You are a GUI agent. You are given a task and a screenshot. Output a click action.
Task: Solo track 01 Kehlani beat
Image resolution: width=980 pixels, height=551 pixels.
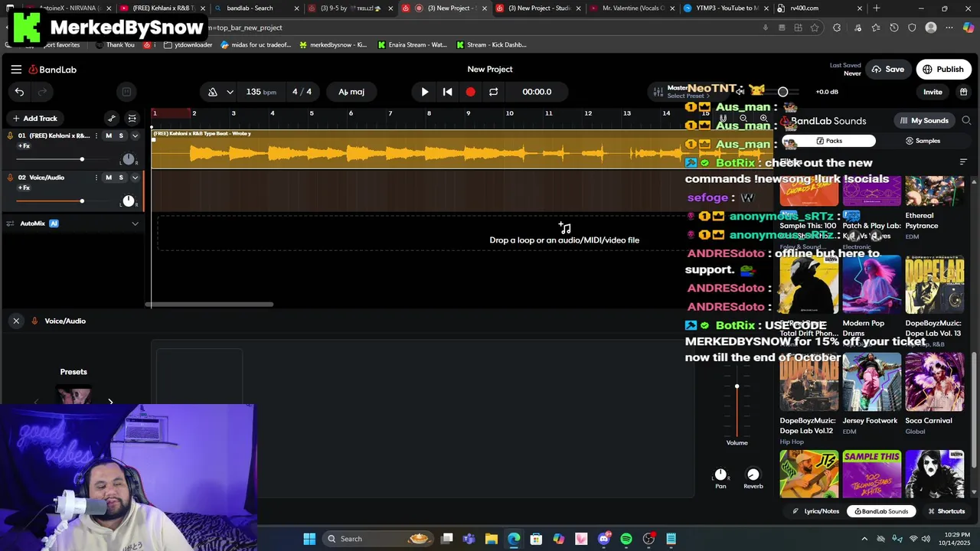click(x=121, y=135)
